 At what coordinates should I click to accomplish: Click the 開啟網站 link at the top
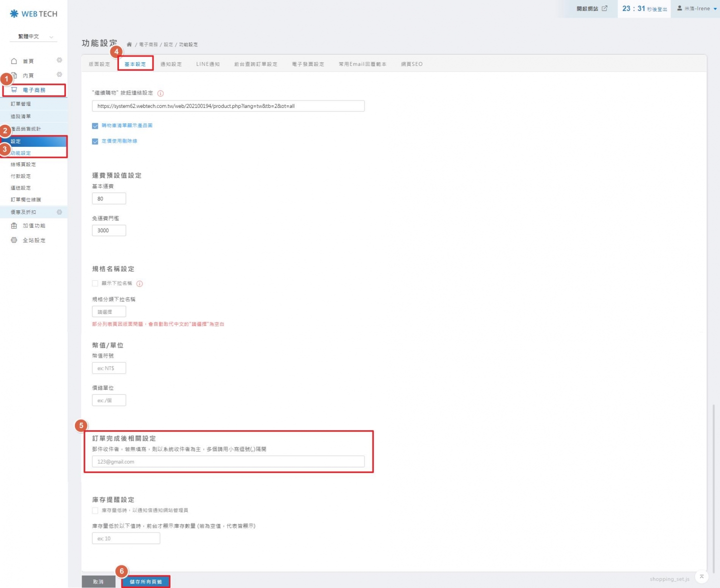point(591,8)
